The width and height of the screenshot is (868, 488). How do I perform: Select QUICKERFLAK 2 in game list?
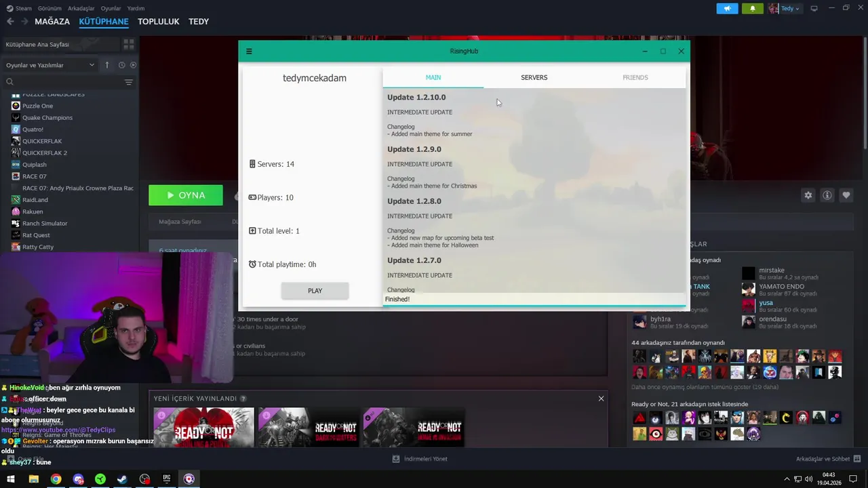point(45,152)
